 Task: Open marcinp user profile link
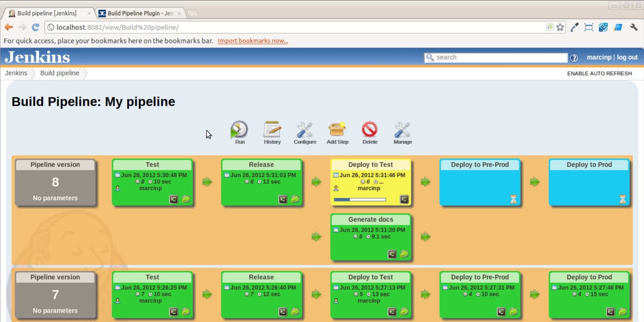(599, 57)
